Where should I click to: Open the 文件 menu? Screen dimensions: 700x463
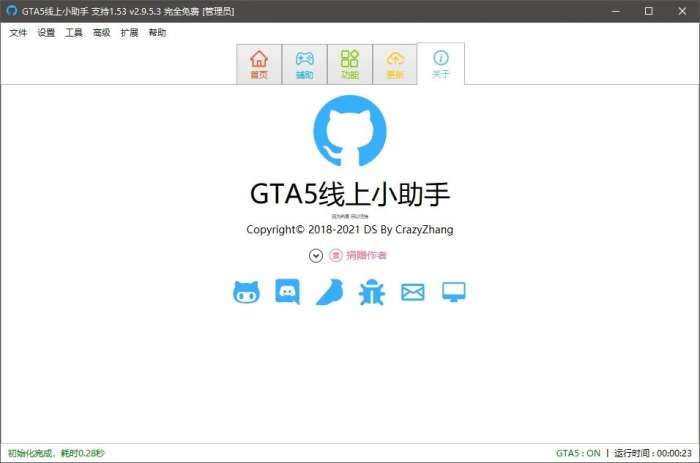coord(18,33)
